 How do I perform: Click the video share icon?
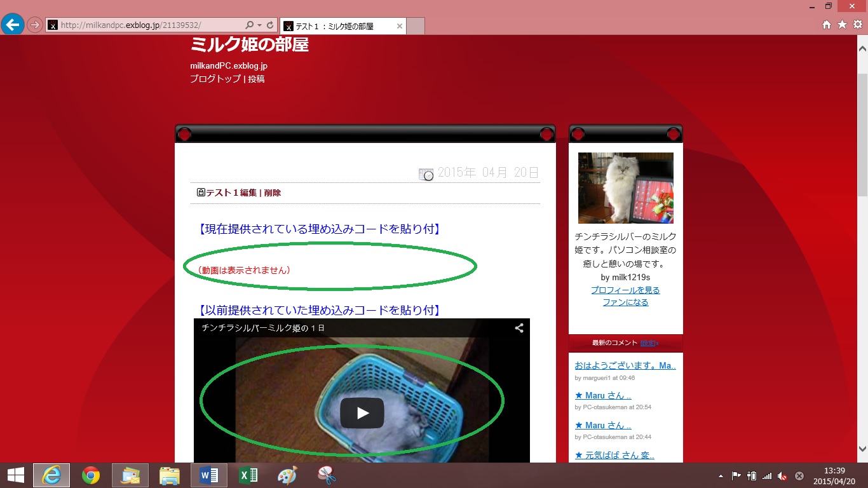point(519,328)
